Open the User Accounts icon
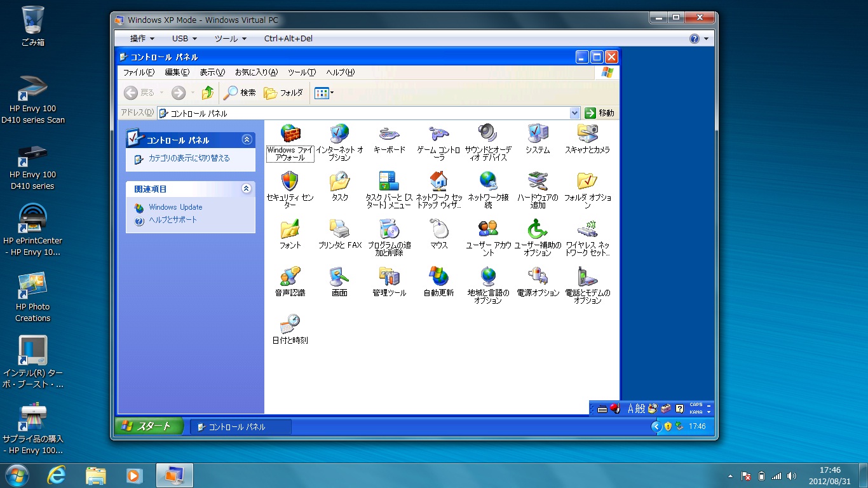 [488, 229]
